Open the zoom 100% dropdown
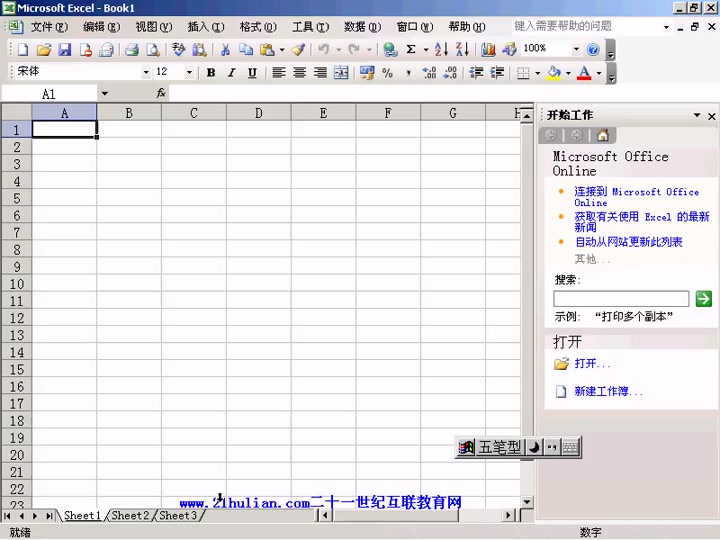Viewport: 720px width, 540px height. pyautogui.click(x=576, y=49)
